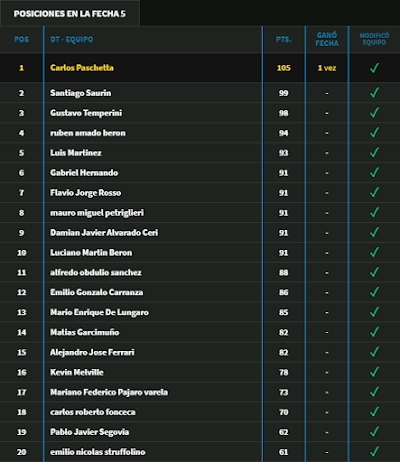400x462 pixels.
Task: Sort by the POS column header
Action: click(22, 39)
